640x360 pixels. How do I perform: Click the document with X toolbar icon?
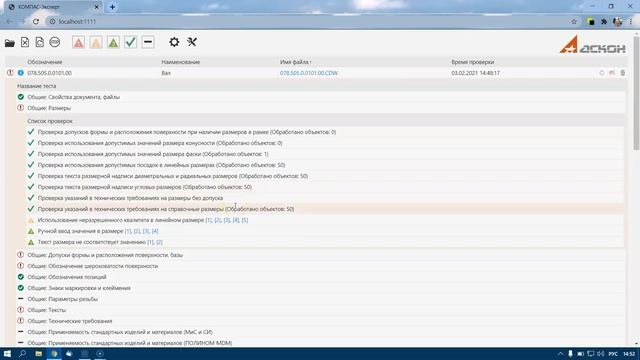[x=25, y=42]
